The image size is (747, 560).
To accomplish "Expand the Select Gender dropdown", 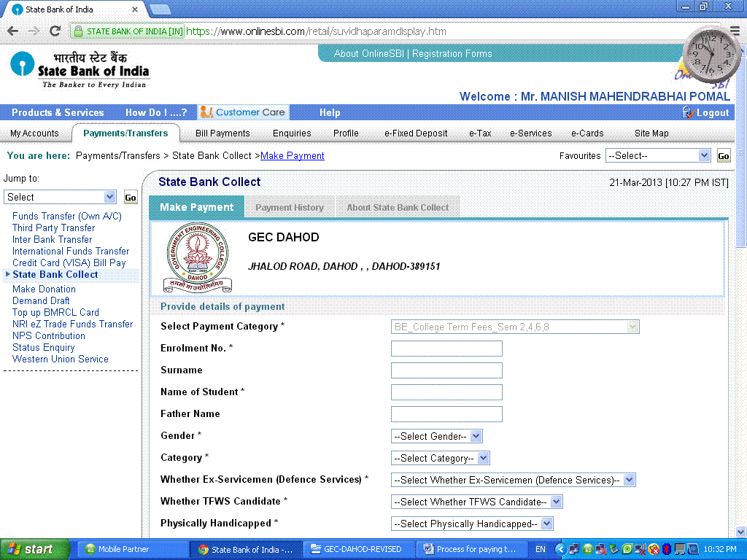I will tap(437, 436).
